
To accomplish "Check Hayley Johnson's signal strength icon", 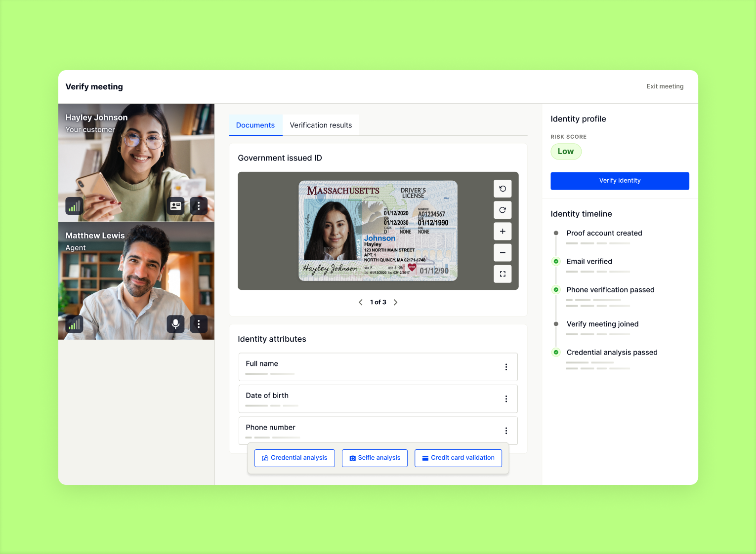I will [74, 206].
